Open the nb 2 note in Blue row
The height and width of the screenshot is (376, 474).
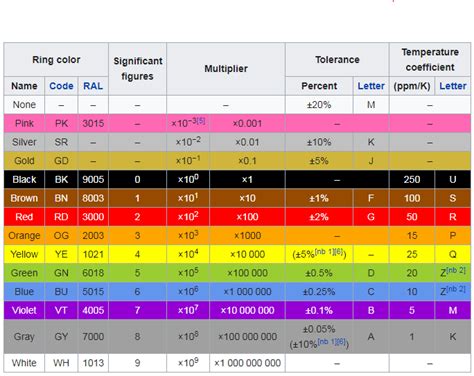tap(456, 289)
